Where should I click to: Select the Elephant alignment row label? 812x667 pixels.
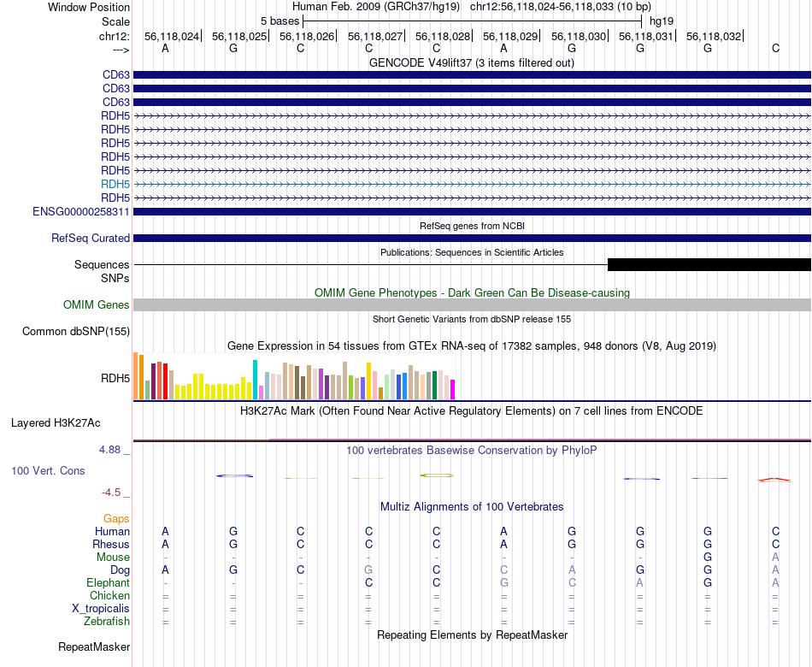pyautogui.click(x=108, y=582)
